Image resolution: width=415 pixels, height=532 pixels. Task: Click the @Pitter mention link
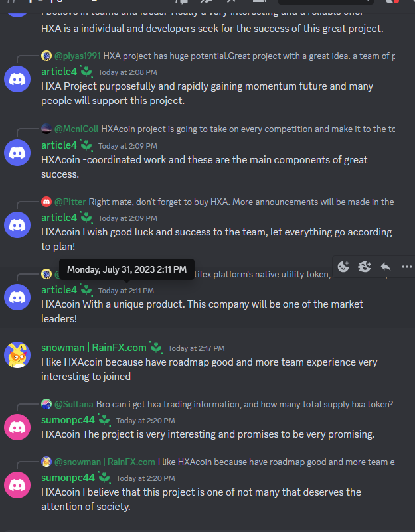coord(70,202)
